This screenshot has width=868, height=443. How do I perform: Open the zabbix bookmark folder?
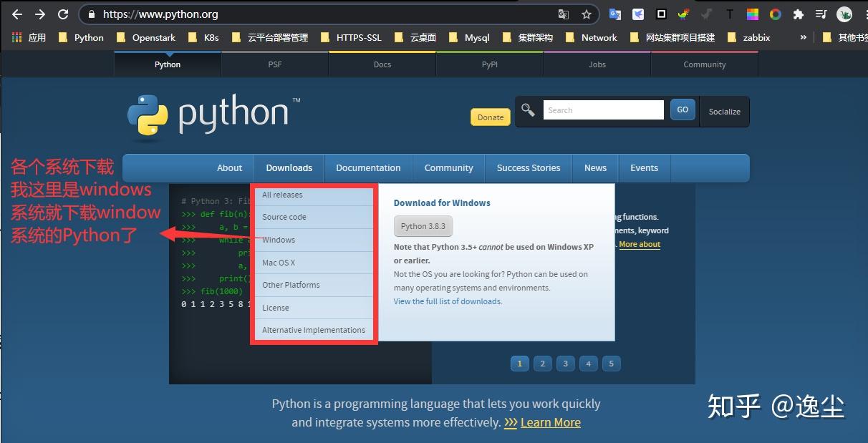(x=748, y=37)
